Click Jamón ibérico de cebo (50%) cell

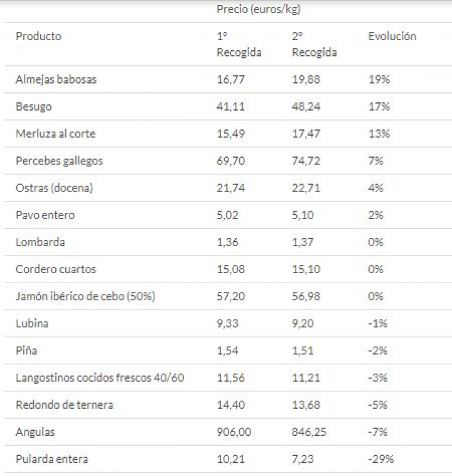pos(85,296)
